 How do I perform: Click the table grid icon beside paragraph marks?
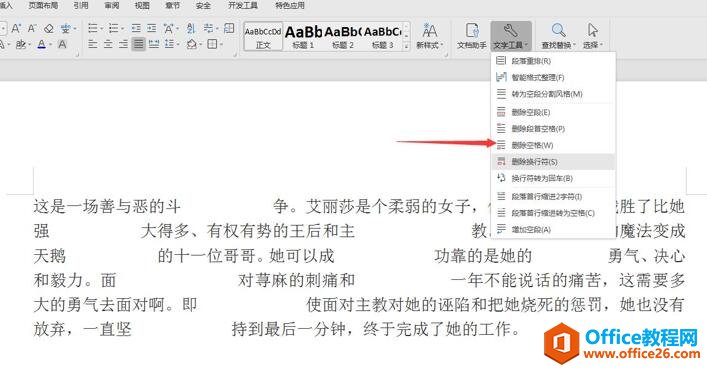point(229,29)
